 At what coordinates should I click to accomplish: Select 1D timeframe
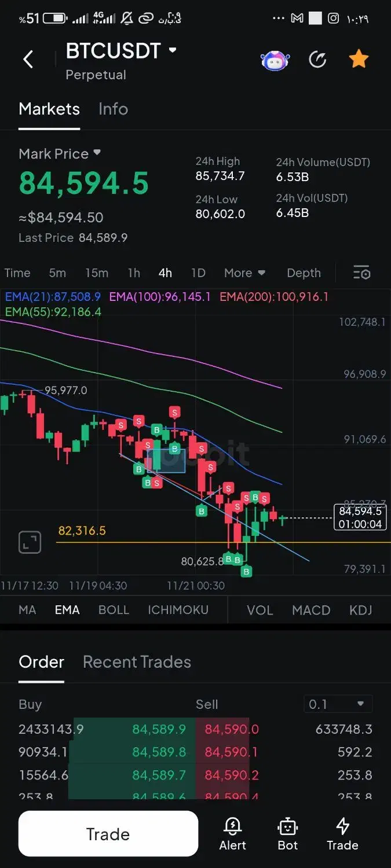(x=198, y=273)
